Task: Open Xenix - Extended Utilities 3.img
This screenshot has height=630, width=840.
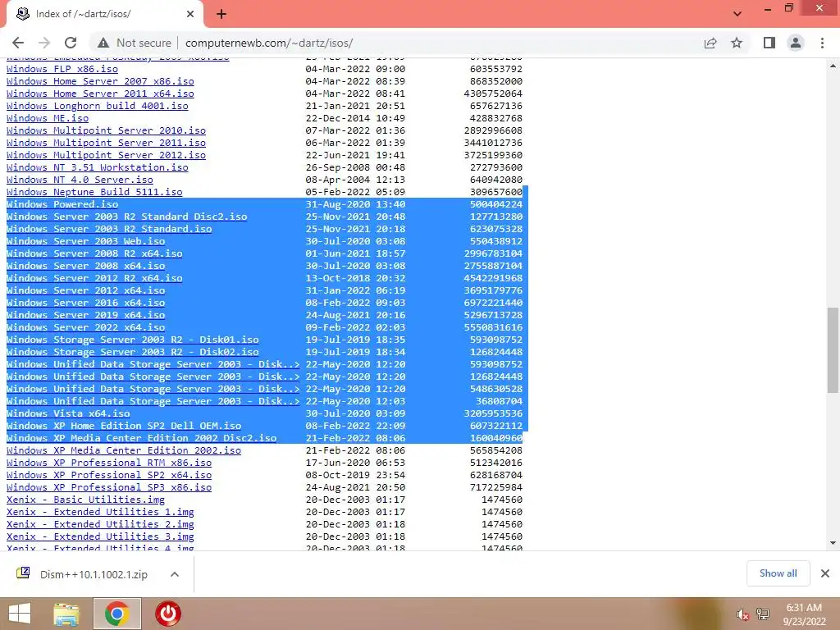Action: pos(100,536)
